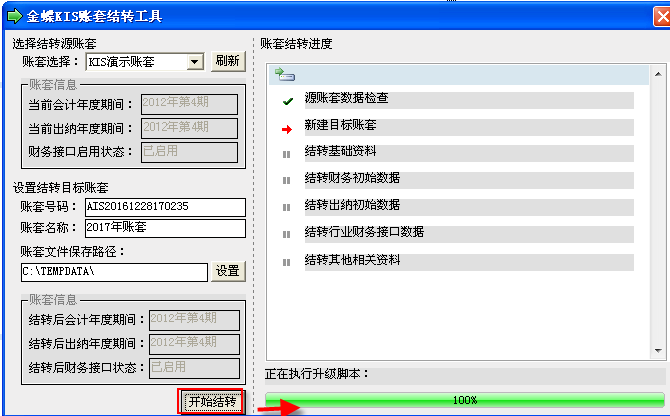This screenshot has width=670, height=416.
Task: Click the 开始结转 button
Action: pos(212,401)
